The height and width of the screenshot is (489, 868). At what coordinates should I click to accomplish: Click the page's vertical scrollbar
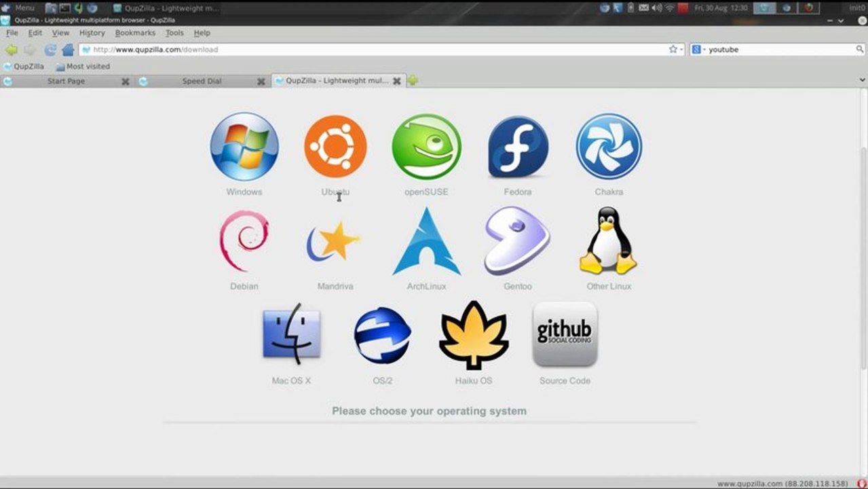point(863,258)
